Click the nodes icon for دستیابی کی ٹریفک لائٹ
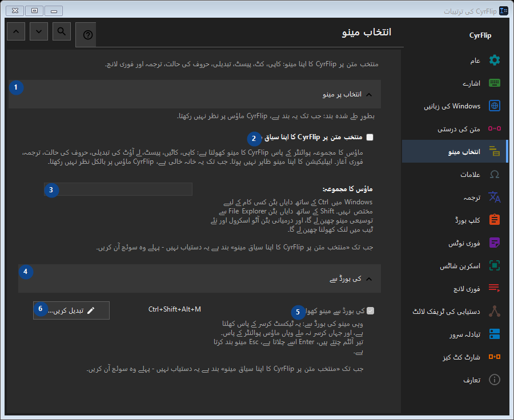 tap(495, 311)
